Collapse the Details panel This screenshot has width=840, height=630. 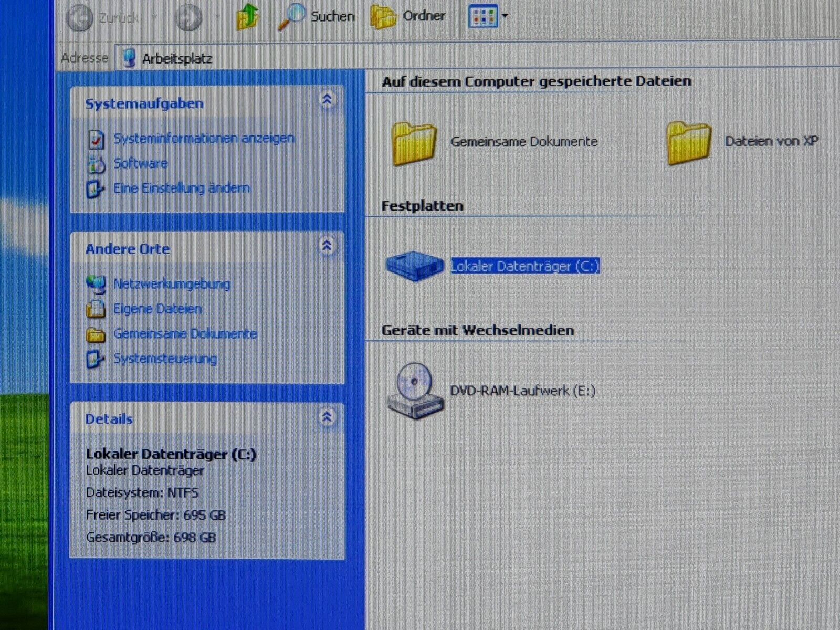[327, 417]
